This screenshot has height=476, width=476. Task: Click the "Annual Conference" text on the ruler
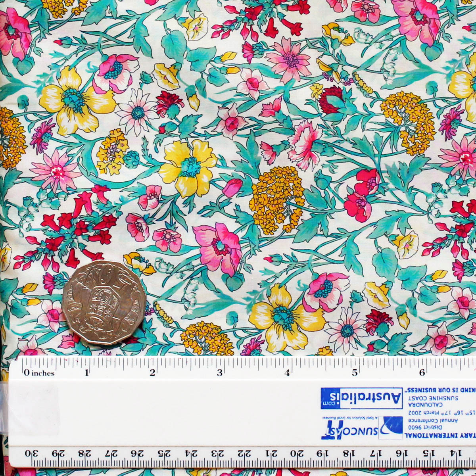(433, 420)
